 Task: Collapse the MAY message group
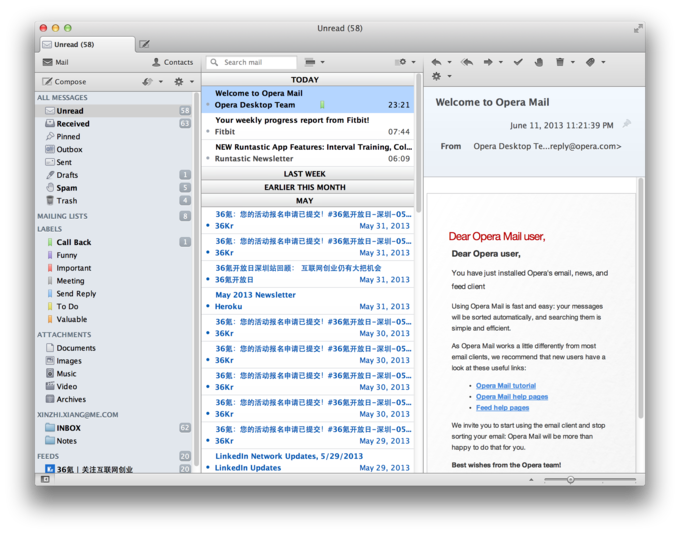[x=307, y=201]
